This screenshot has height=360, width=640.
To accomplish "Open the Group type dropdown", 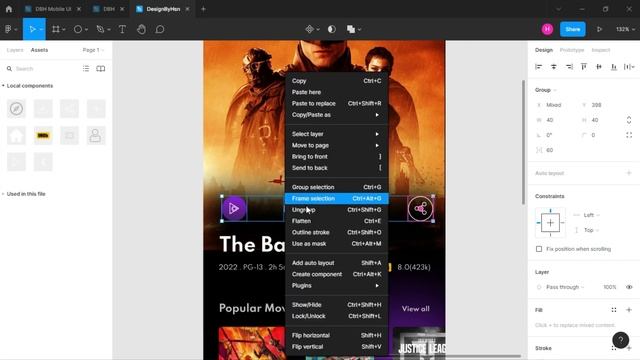I will click(546, 90).
